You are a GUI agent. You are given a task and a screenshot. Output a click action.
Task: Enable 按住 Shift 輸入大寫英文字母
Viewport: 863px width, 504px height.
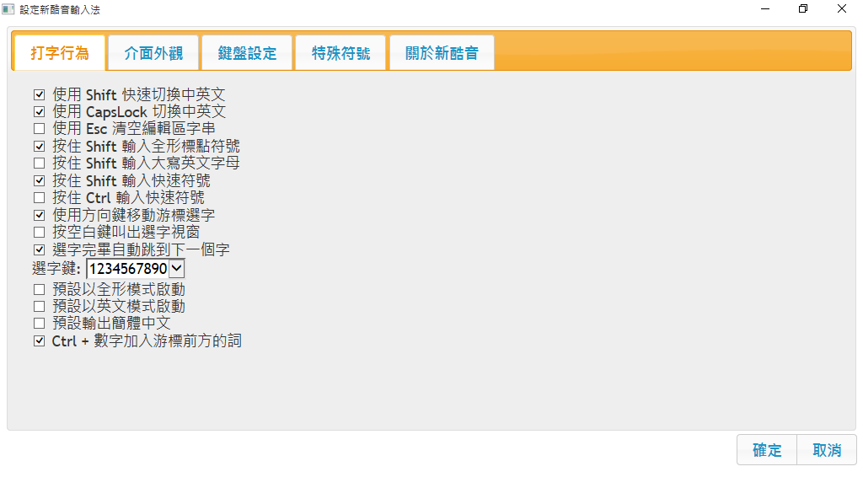click(x=39, y=164)
